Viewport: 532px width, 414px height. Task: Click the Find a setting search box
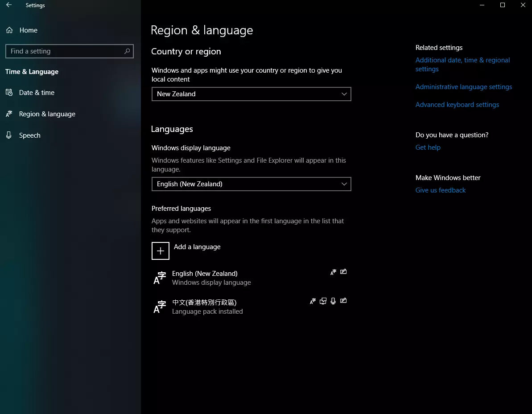pos(70,51)
